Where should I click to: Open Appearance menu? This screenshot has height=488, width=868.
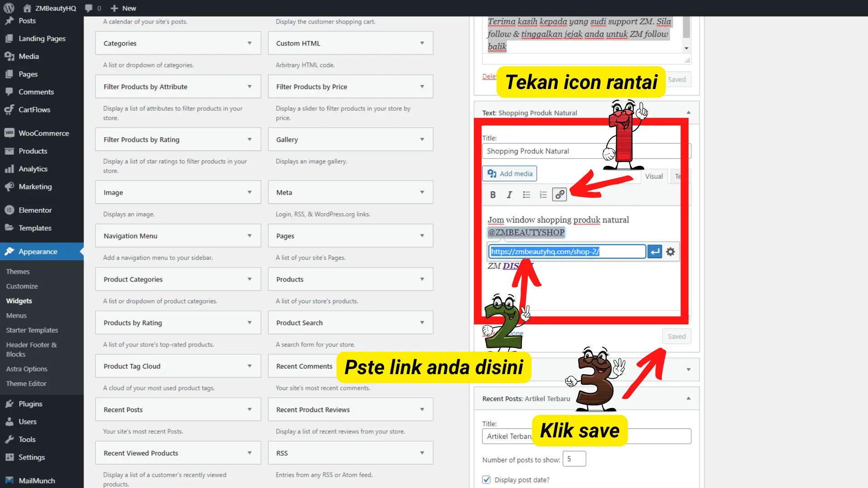tap(42, 252)
